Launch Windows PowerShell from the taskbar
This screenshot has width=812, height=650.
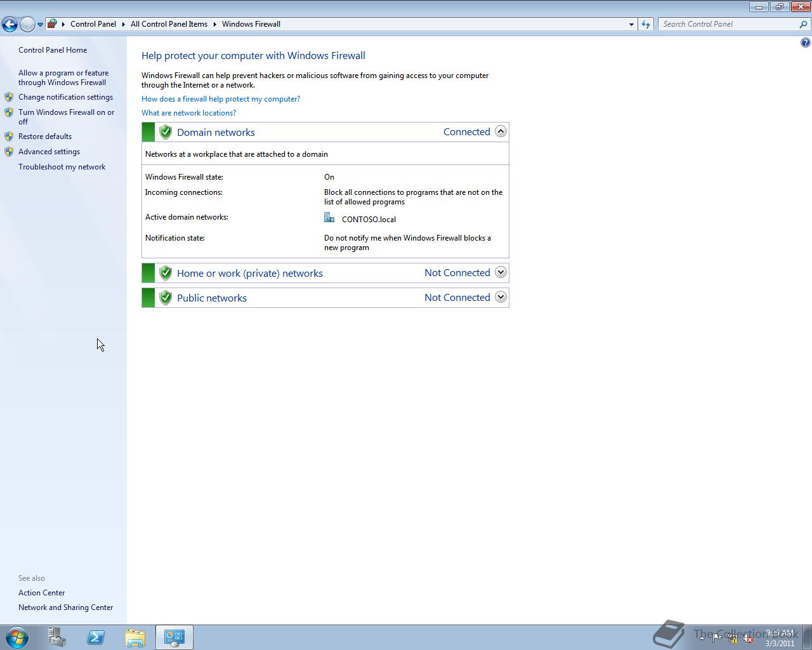96,637
